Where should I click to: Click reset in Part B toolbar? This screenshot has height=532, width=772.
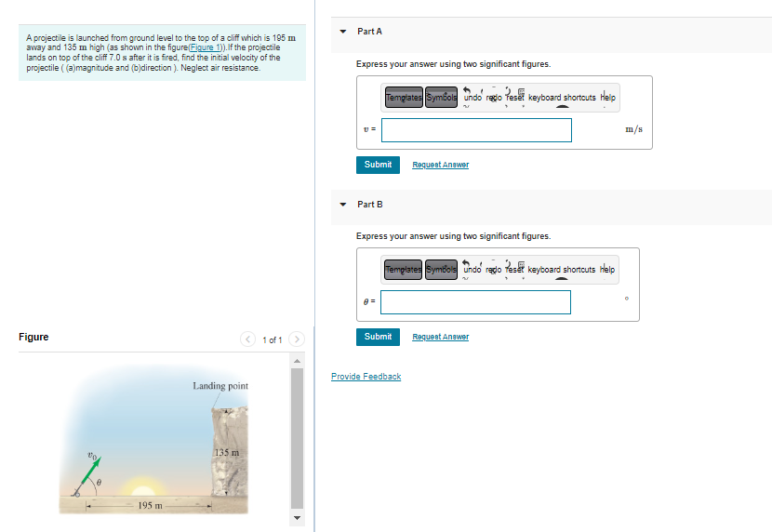(x=514, y=270)
